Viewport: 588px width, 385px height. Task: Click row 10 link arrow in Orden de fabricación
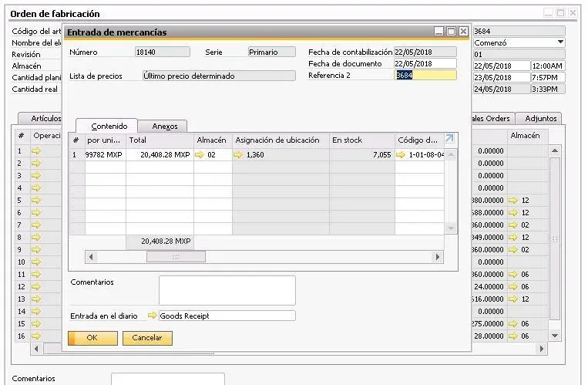click(x=36, y=262)
